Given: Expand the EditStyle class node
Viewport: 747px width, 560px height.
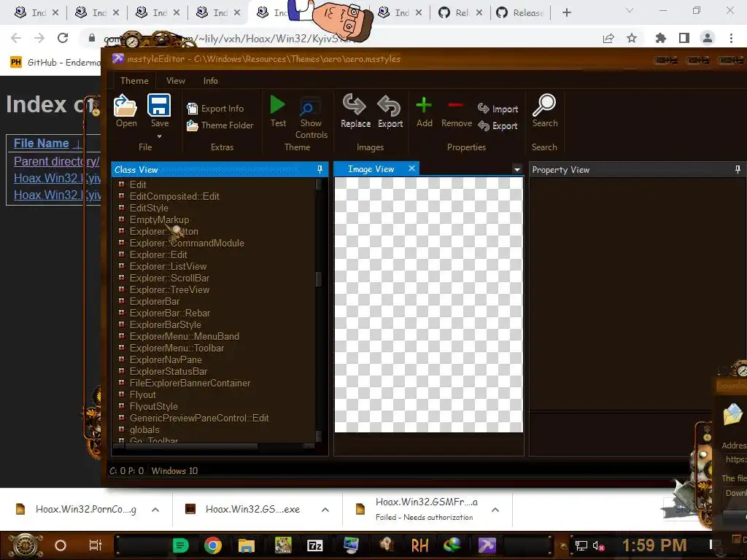Looking at the screenshot, I should tap(122, 208).
